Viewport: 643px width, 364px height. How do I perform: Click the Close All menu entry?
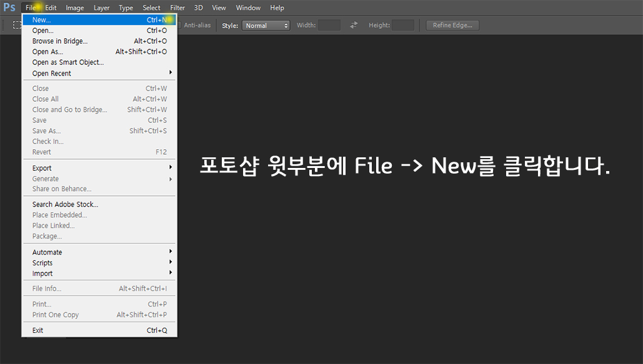[x=99, y=99]
